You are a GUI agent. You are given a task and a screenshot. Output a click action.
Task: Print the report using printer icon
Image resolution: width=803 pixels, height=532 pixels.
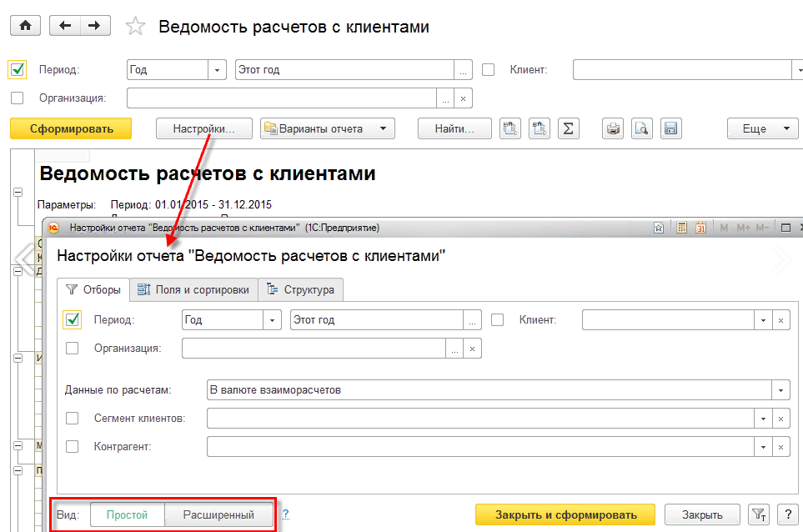pos(613,128)
